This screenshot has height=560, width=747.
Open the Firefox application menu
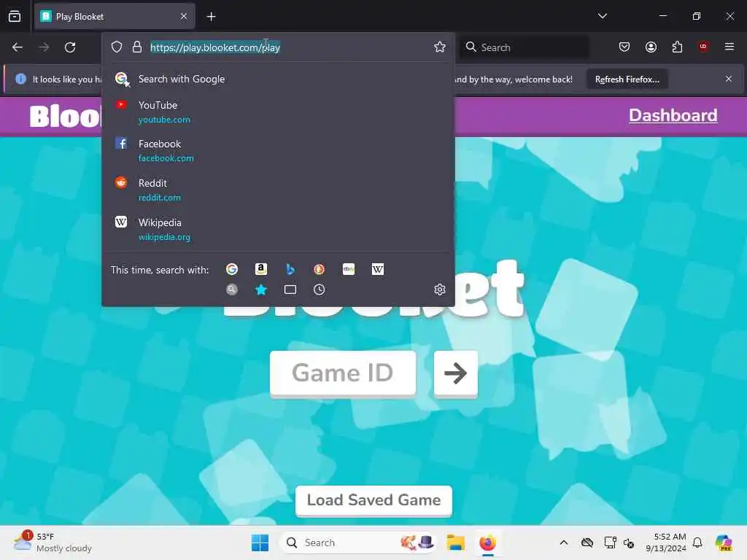[x=729, y=47]
